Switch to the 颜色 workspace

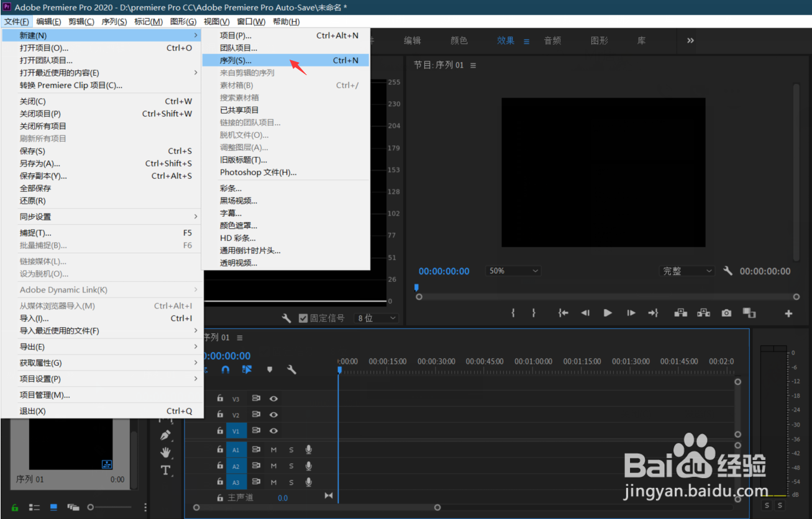pos(459,40)
